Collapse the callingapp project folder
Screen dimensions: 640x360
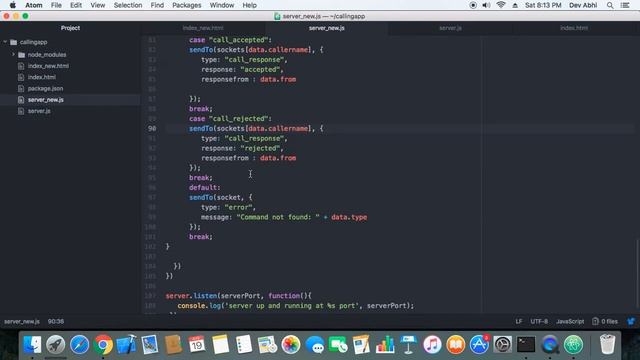pos(5,42)
